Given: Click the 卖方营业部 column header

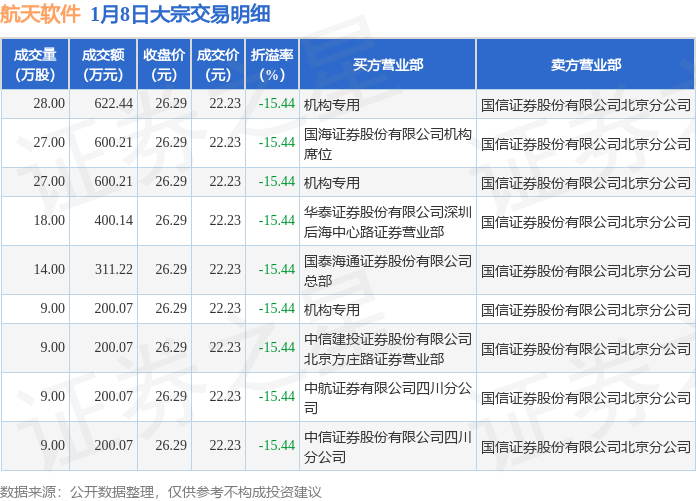Looking at the screenshot, I should pyautogui.click(x=585, y=64).
